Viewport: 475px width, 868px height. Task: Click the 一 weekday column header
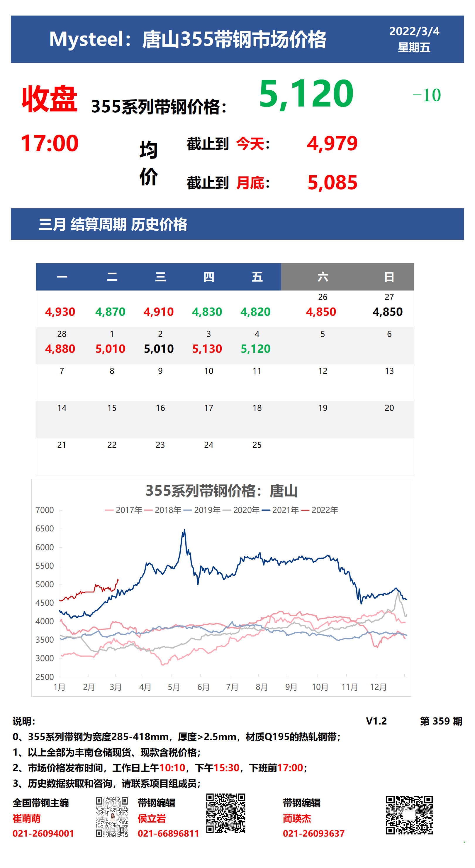pos(62,277)
